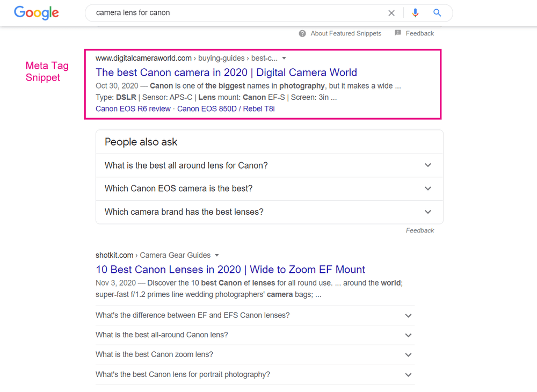Image resolution: width=537 pixels, height=392 pixels.
Task: Click Feedback link beside featured snippets
Action: coord(420,33)
